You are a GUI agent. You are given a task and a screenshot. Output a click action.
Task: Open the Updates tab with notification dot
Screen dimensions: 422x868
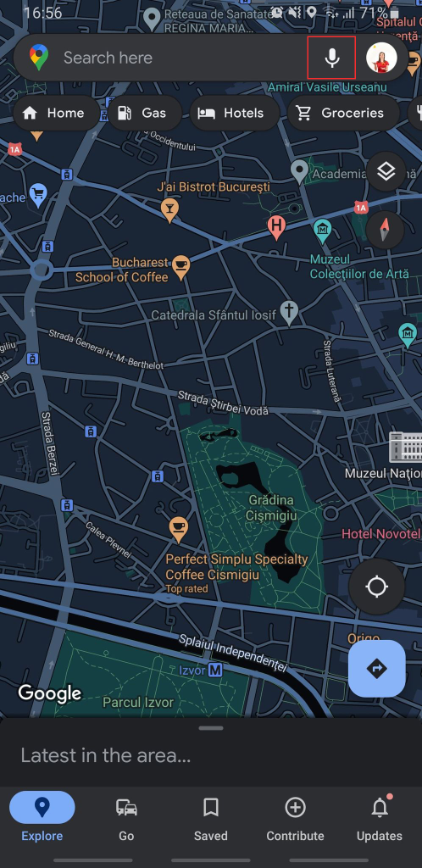pos(380,820)
